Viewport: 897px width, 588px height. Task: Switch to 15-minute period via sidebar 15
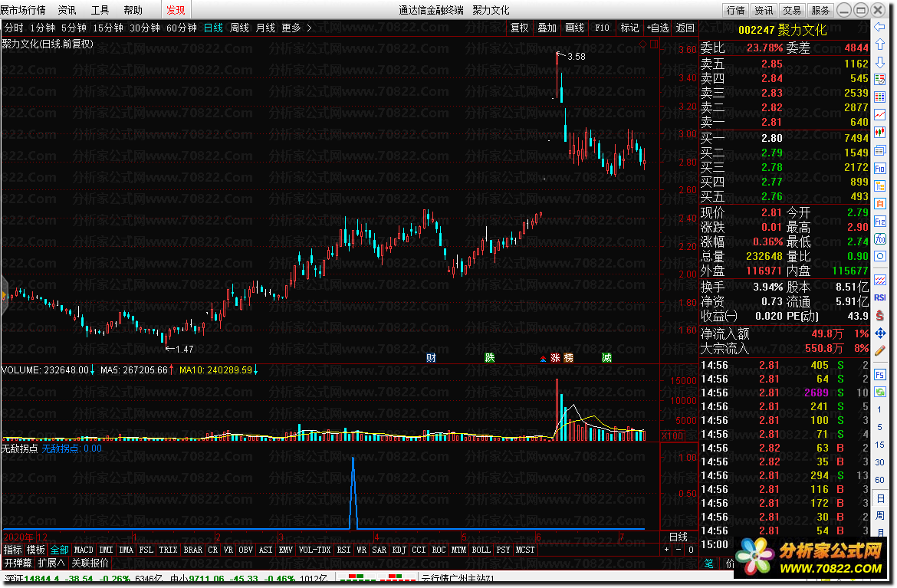pos(880,445)
